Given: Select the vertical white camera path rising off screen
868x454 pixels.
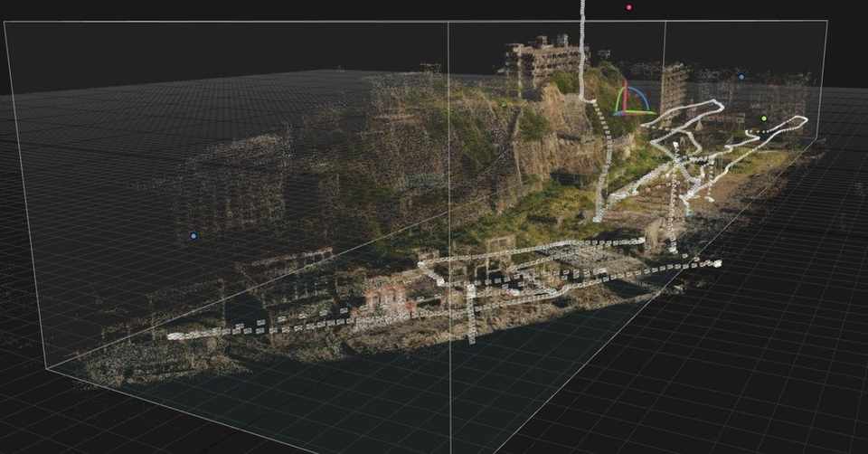Looking at the screenshot, I should (582, 50).
